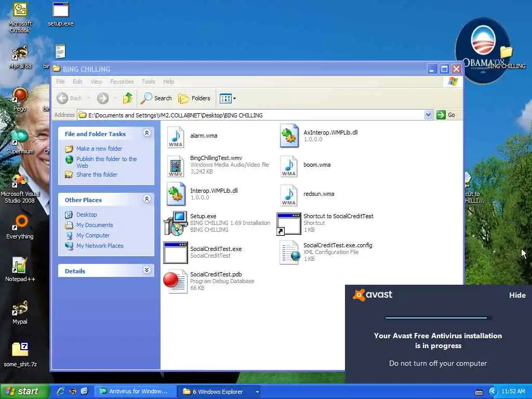Select the Interop.WMPLib.dll file icon
The image size is (532, 399).
pos(176,194)
